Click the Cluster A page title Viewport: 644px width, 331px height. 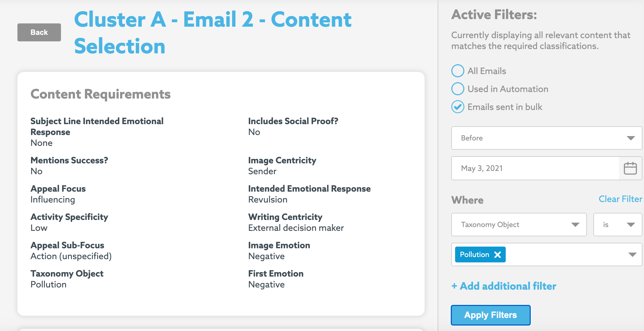pyautogui.click(x=213, y=33)
